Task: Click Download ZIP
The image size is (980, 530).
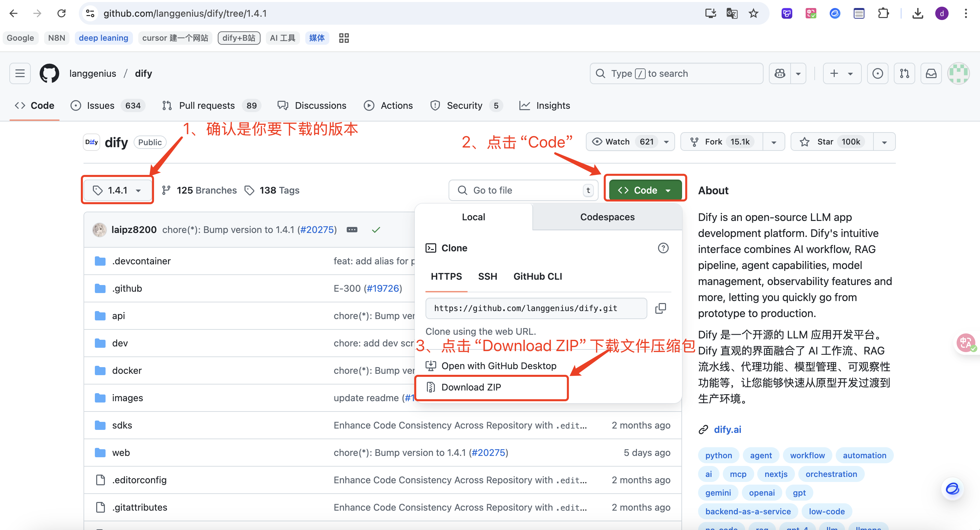Action: pos(471,387)
